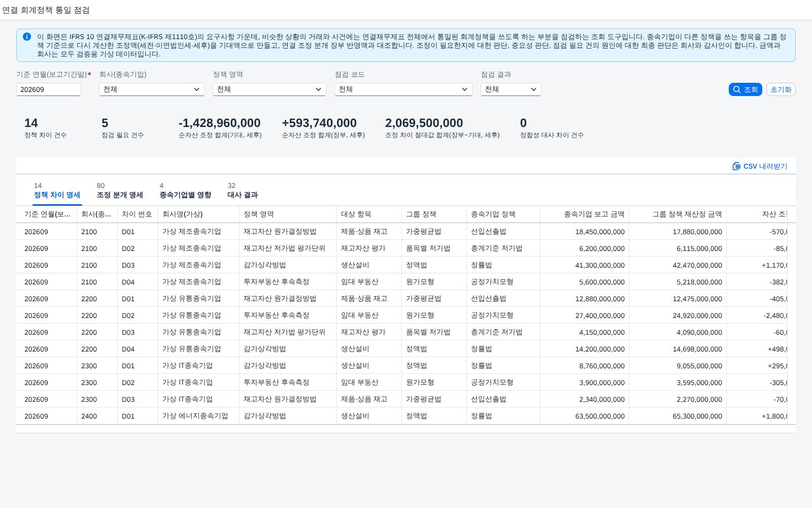Click the 대상 항목 column header
Image resolution: width=812 pixels, height=508 pixels.
(x=369, y=214)
